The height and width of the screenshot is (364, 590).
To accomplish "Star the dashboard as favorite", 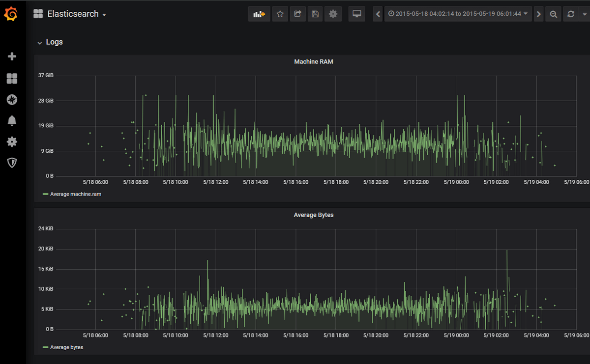I will pos(280,14).
